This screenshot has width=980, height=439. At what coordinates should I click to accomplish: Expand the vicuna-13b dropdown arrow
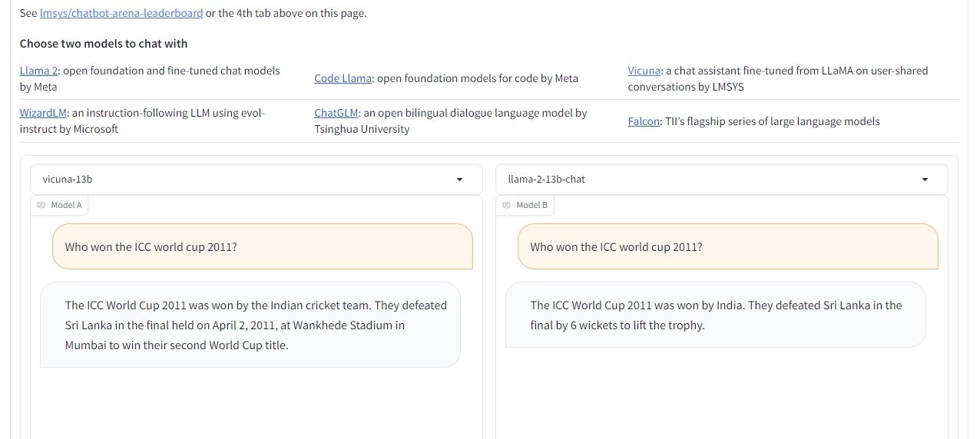click(x=459, y=180)
